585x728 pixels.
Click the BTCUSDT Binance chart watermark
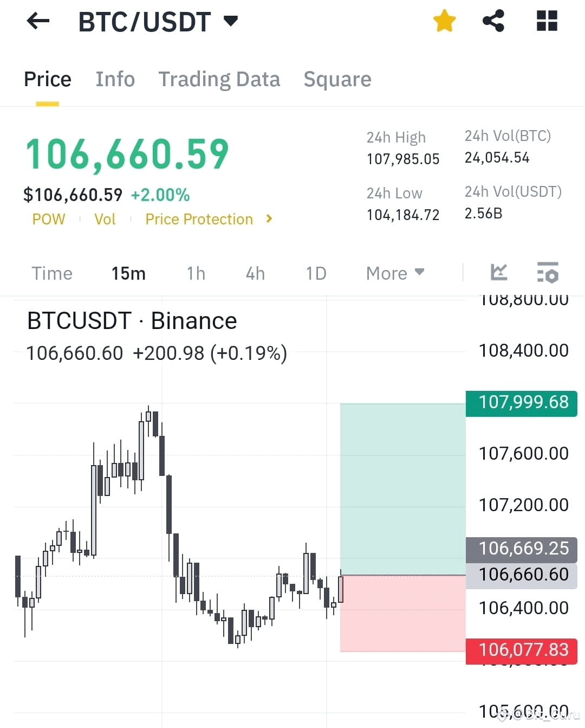coord(132,320)
